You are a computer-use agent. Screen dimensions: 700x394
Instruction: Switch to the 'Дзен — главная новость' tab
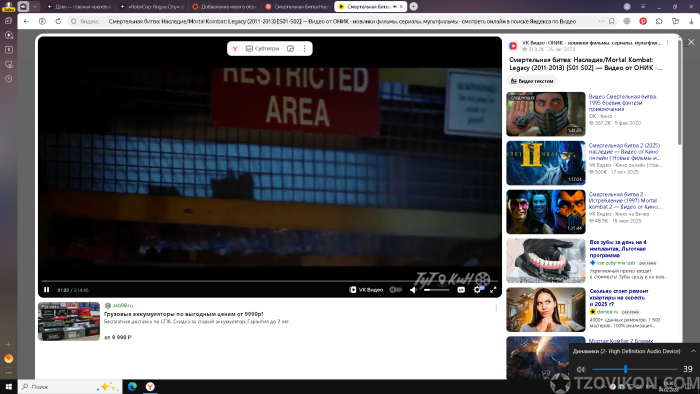coord(79,6)
